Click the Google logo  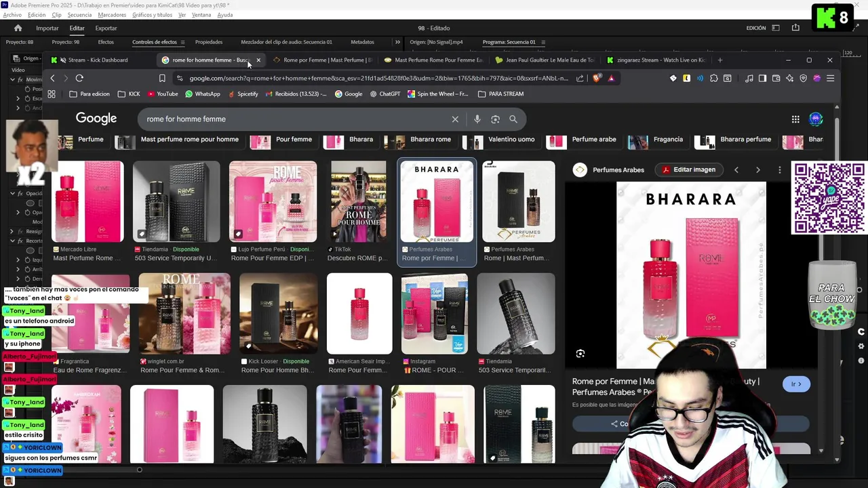click(x=96, y=119)
